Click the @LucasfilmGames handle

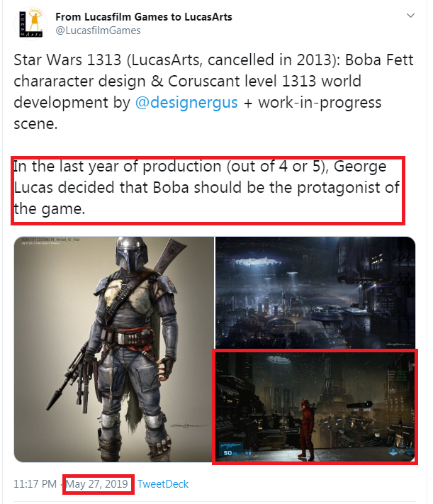tap(98, 30)
